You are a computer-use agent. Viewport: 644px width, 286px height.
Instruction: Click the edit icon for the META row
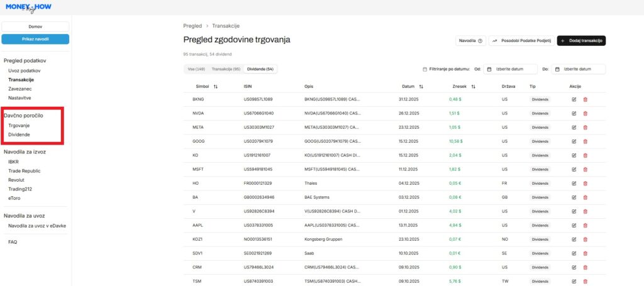tap(574, 127)
